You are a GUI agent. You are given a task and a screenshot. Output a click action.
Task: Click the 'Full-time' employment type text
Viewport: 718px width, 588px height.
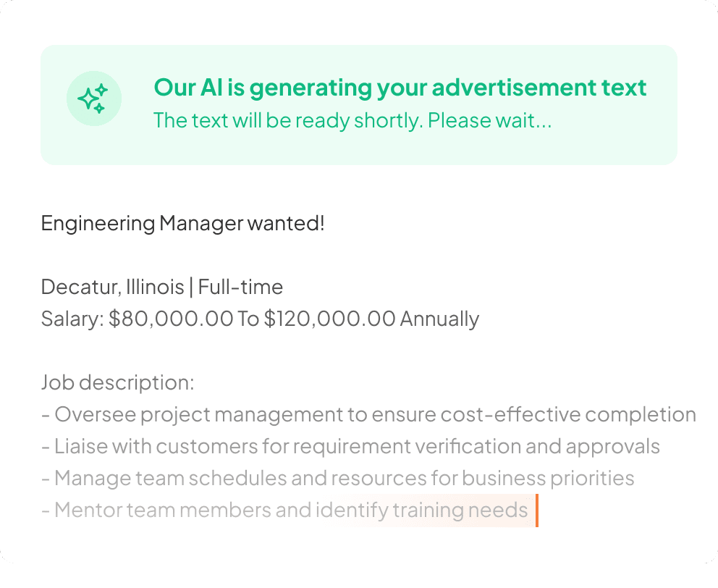coord(240,287)
